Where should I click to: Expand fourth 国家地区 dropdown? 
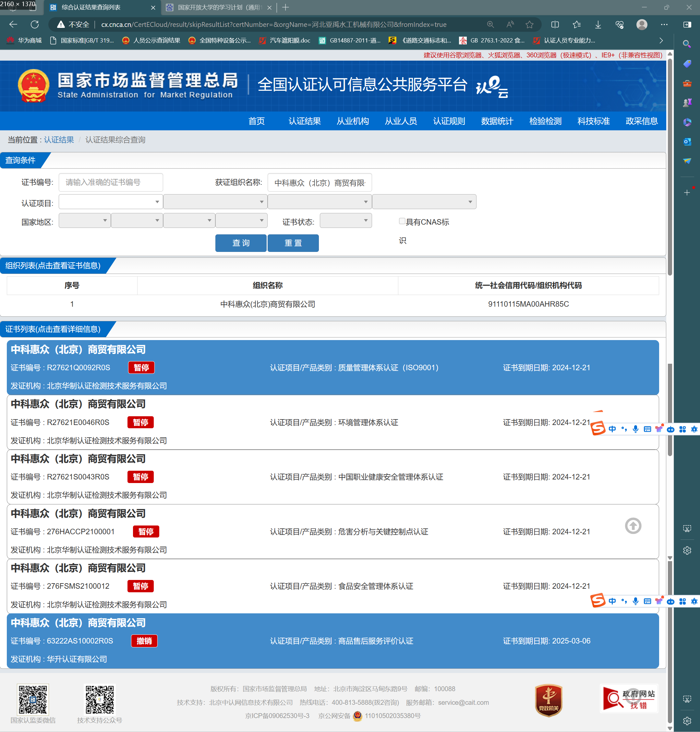coord(241,220)
